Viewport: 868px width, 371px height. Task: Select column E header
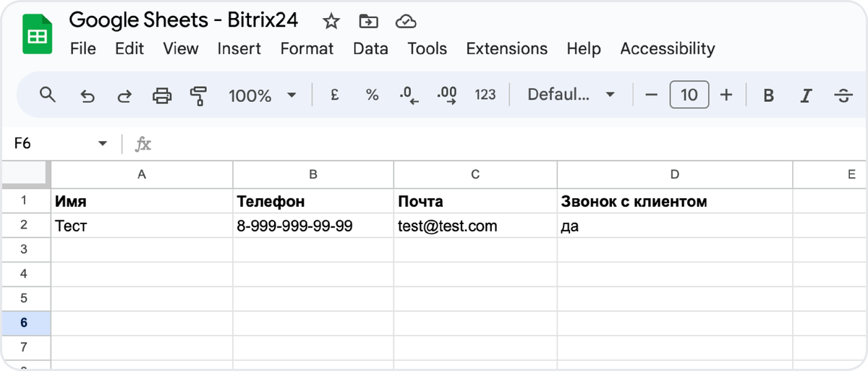(x=830, y=174)
